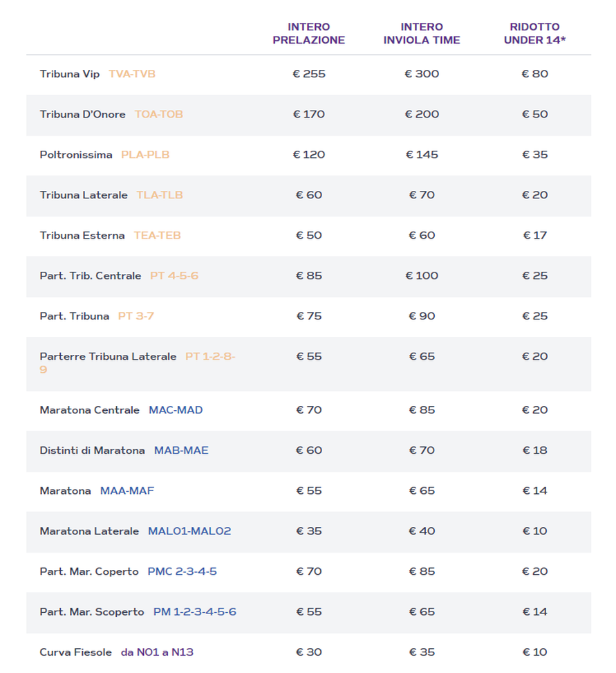Click the PLA-PLB Poltronissima sector code

145,155
